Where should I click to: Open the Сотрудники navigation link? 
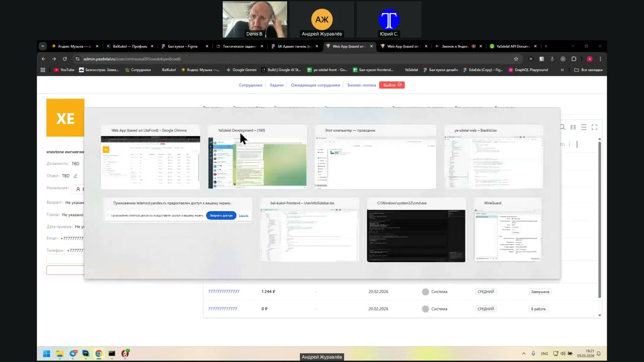251,85
